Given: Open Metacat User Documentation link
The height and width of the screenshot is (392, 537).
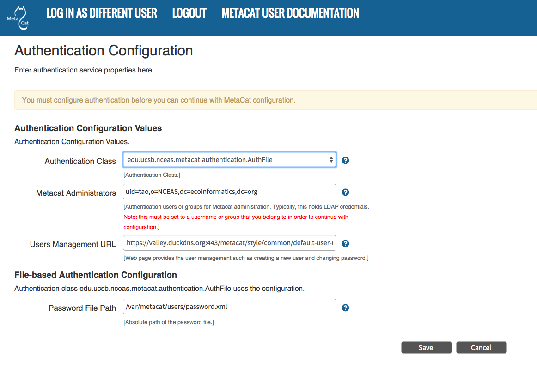Looking at the screenshot, I should (290, 13).
